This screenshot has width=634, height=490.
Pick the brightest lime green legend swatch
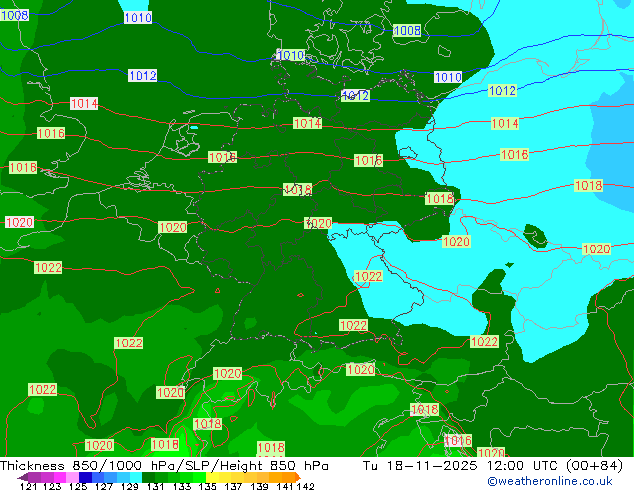(x=199, y=477)
